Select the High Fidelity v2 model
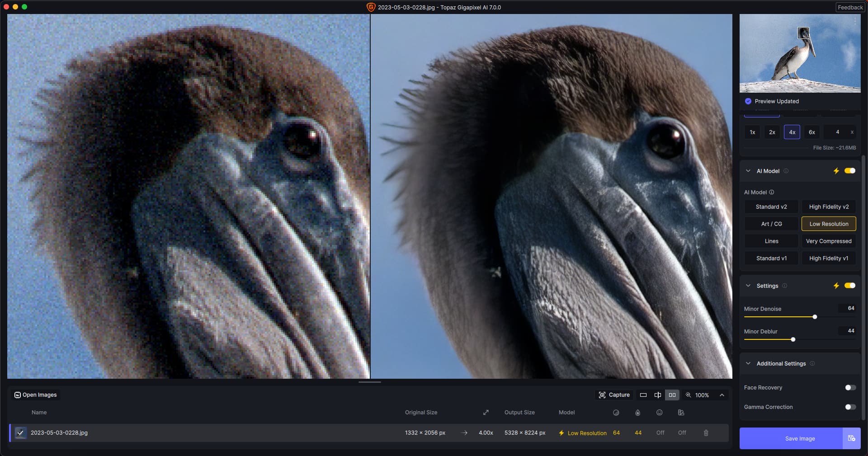This screenshot has height=456, width=868. (828, 207)
